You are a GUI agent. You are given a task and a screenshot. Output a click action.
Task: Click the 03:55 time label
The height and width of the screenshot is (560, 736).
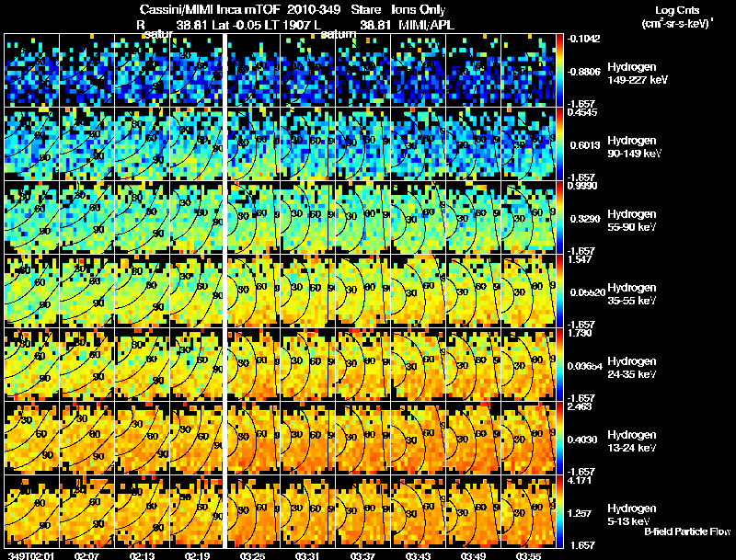[528, 555]
